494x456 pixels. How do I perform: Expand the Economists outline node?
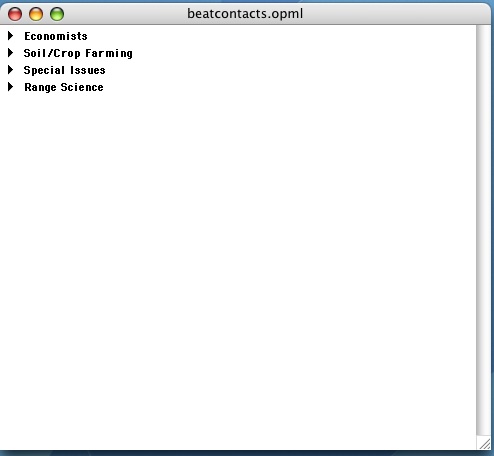point(11,36)
